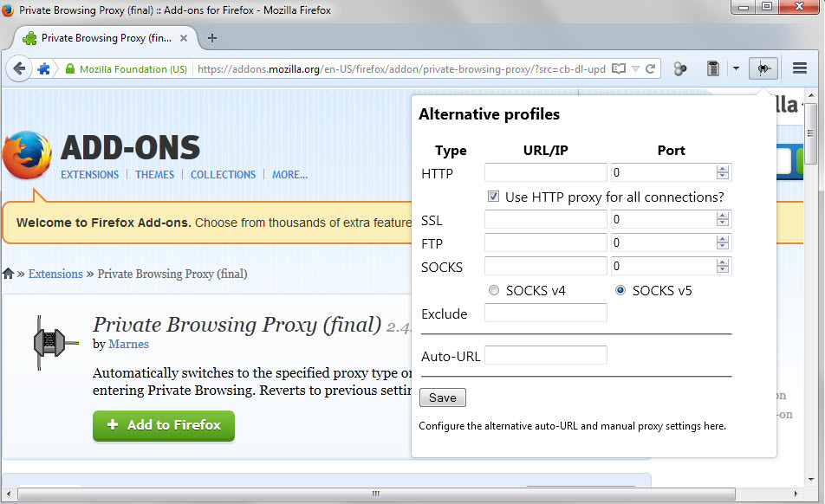
Task: Click the blue puzzle-piece add-on icon in the address bar
Action: [x=43, y=69]
